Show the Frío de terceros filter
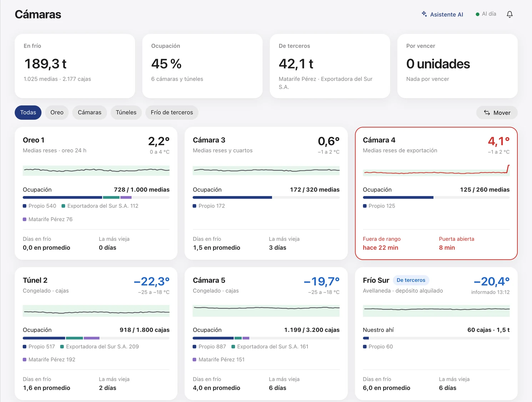The image size is (532, 402). click(x=172, y=113)
